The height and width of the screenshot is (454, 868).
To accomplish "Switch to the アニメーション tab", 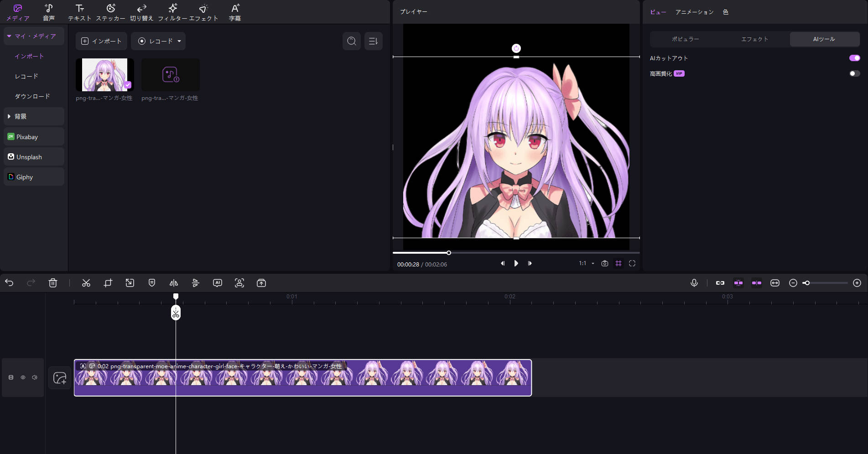I will 694,12.
